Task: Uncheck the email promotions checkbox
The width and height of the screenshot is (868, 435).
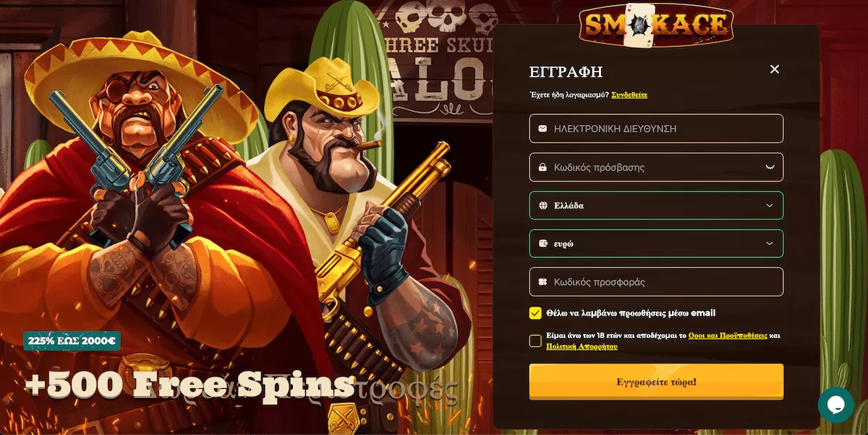Action: pyautogui.click(x=535, y=313)
